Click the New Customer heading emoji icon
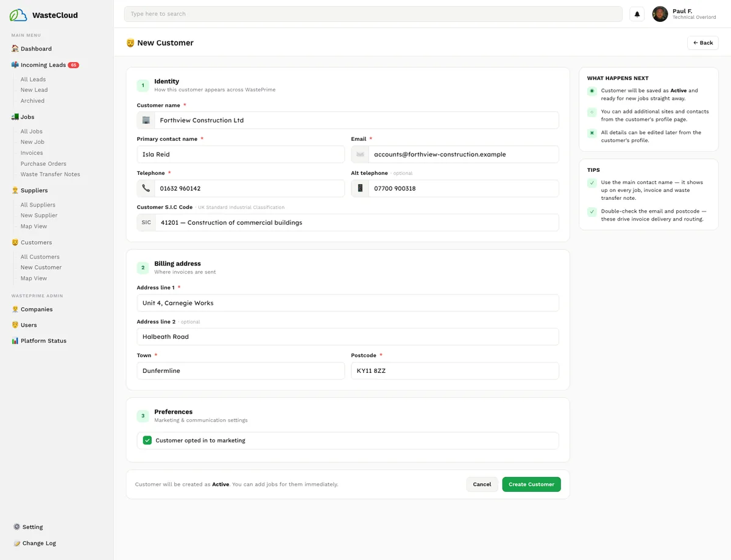 coord(130,43)
